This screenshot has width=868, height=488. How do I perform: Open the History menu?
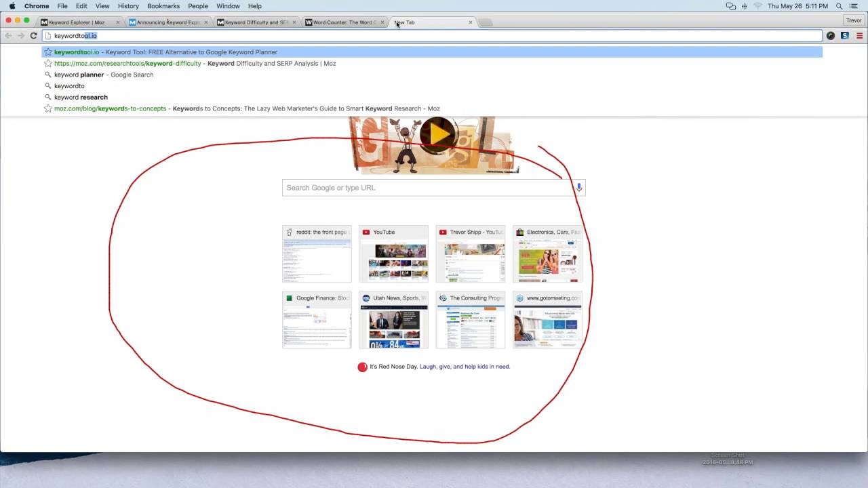point(128,6)
